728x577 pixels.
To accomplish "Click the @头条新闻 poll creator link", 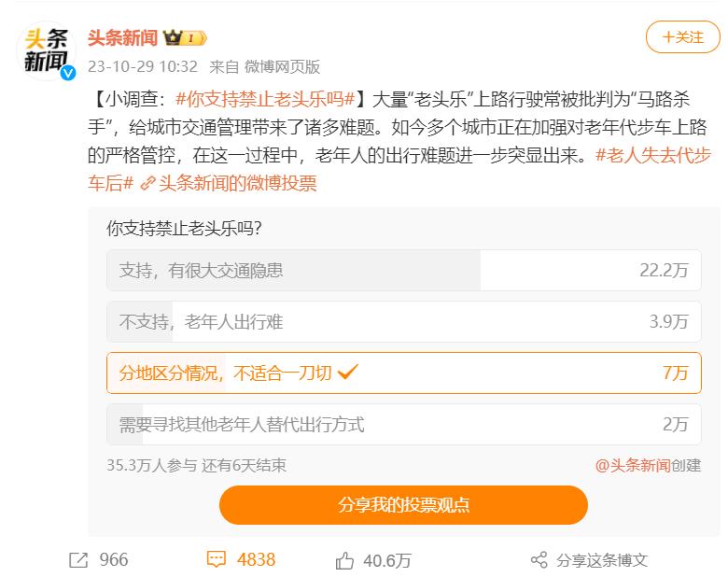I will (x=633, y=465).
